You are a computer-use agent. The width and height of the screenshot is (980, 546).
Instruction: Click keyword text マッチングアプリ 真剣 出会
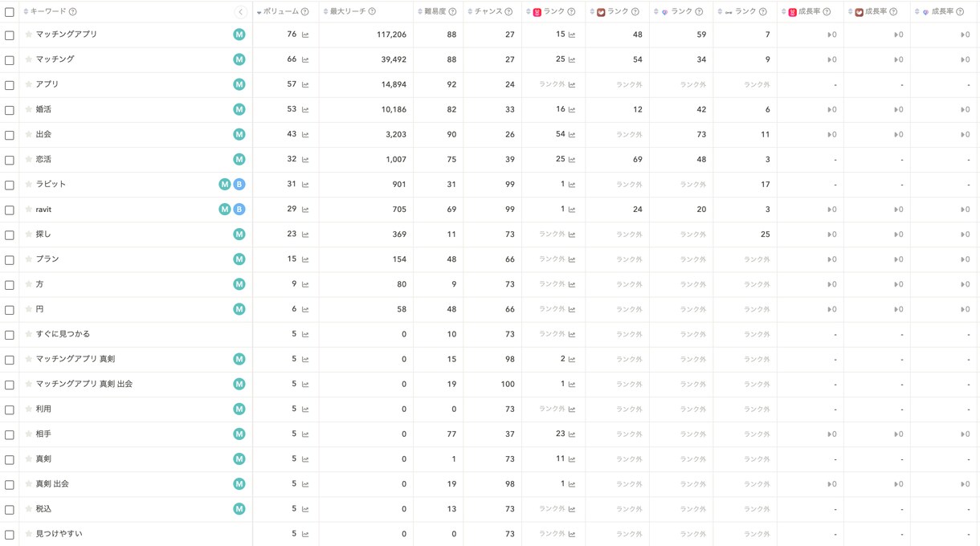coord(84,384)
